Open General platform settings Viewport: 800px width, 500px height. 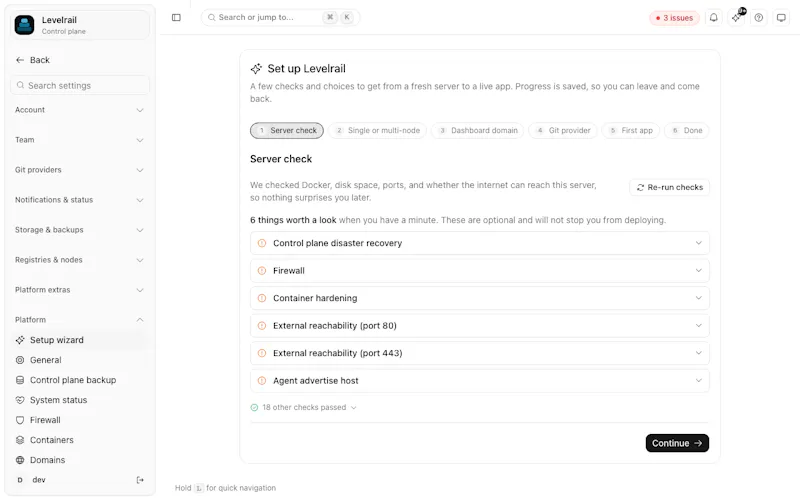[x=79, y=360]
